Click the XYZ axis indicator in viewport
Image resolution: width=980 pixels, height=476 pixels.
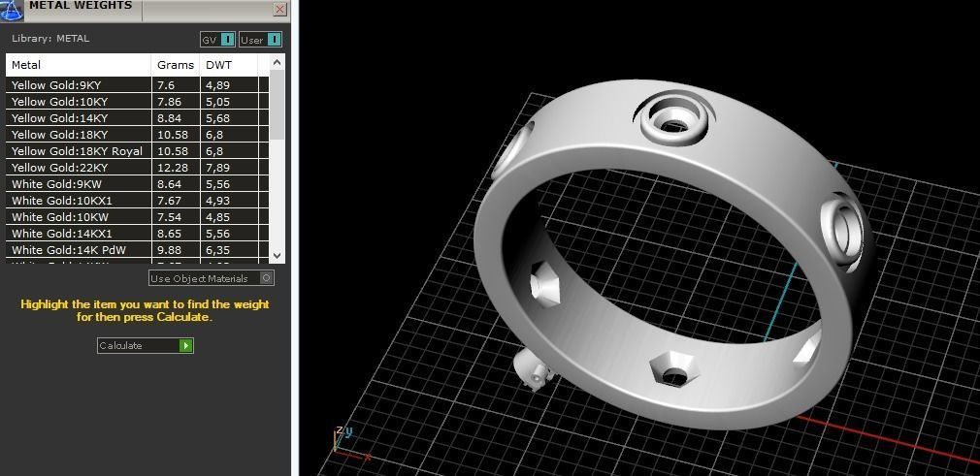[x=352, y=443]
